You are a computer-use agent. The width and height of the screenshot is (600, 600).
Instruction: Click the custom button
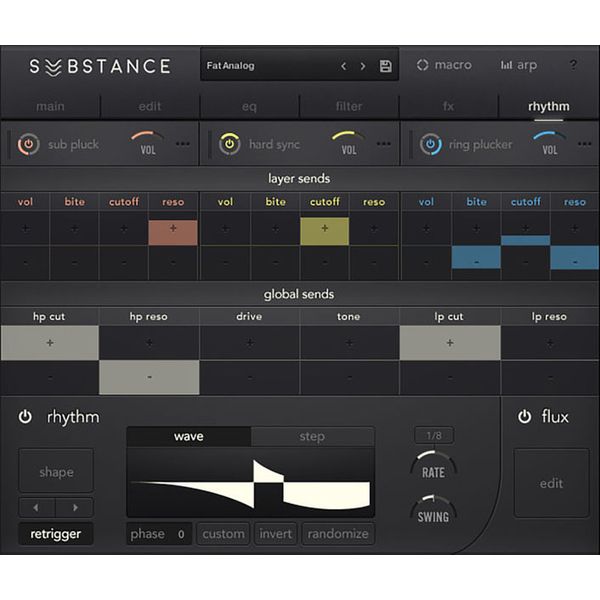[x=223, y=534]
